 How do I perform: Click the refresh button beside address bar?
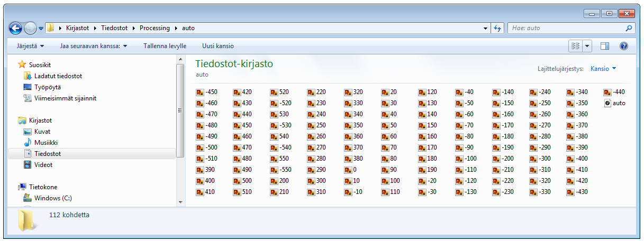tap(497, 28)
